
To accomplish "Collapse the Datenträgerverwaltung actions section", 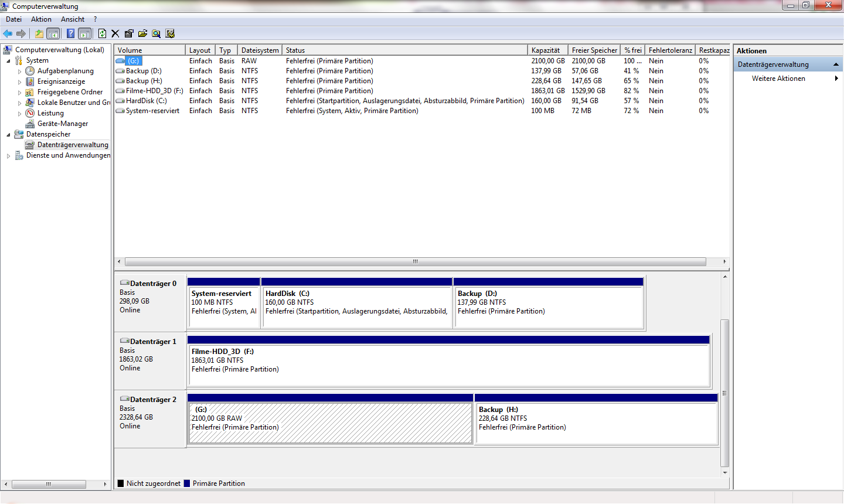I will click(836, 64).
